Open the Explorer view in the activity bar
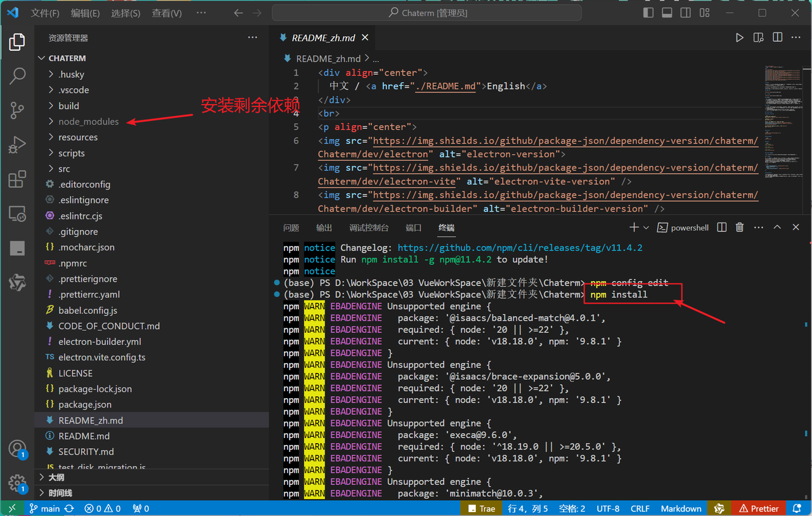The width and height of the screenshot is (812, 516). coord(17,42)
